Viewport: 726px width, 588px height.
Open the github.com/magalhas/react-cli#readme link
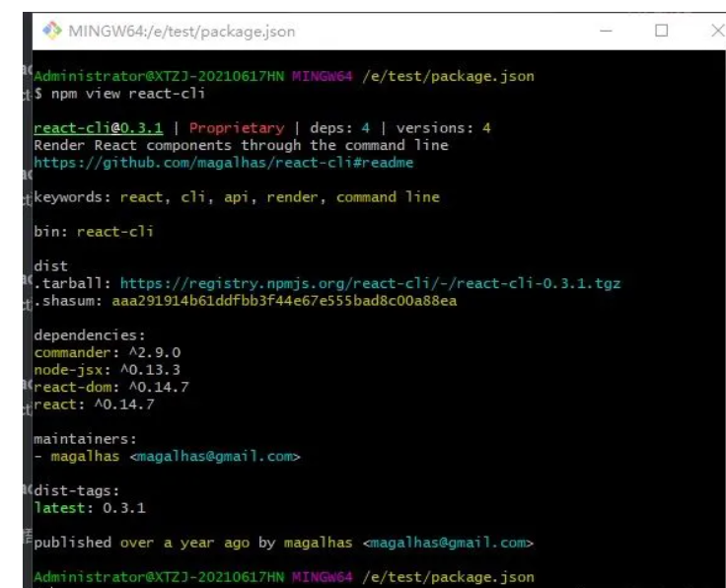(223, 163)
